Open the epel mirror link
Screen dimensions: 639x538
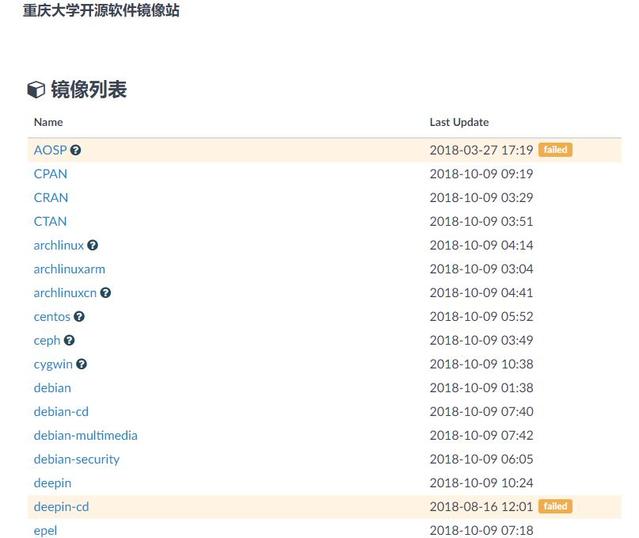[x=45, y=531]
